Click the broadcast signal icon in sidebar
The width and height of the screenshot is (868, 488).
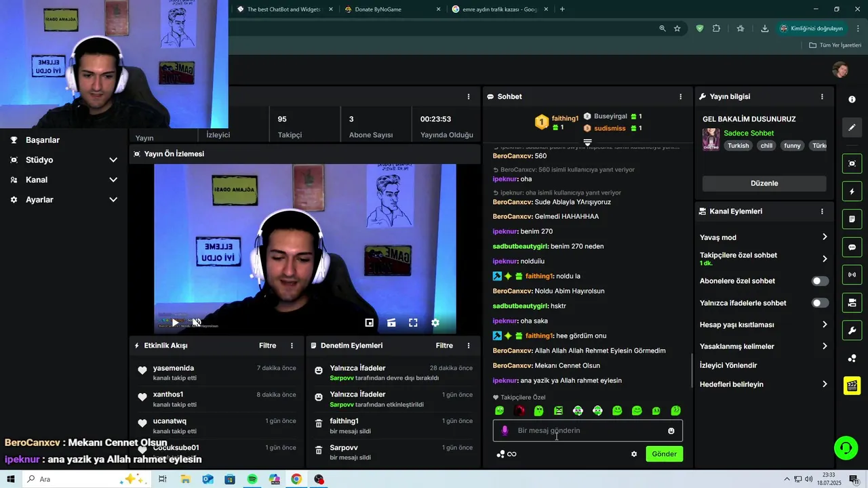tap(852, 274)
